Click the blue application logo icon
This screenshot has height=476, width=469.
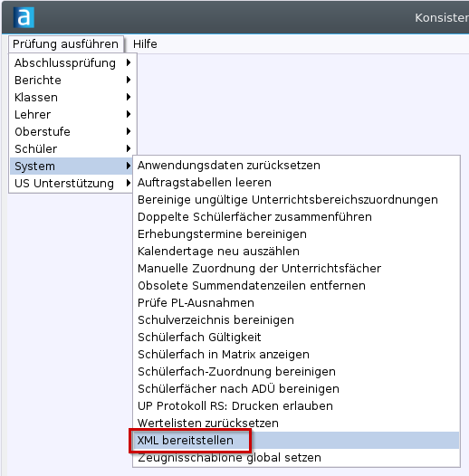click(x=24, y=17)
